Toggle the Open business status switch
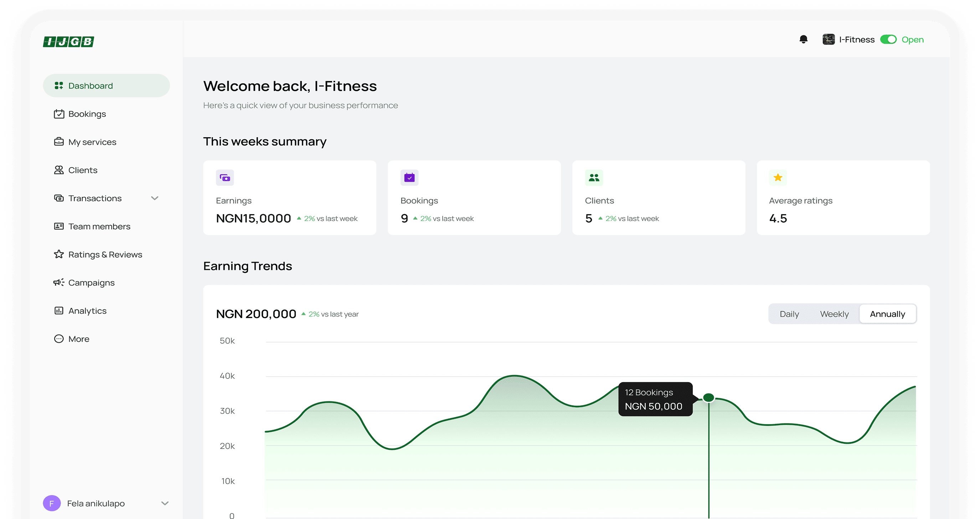The image size is (980, 519). click(x=888, y=40)
